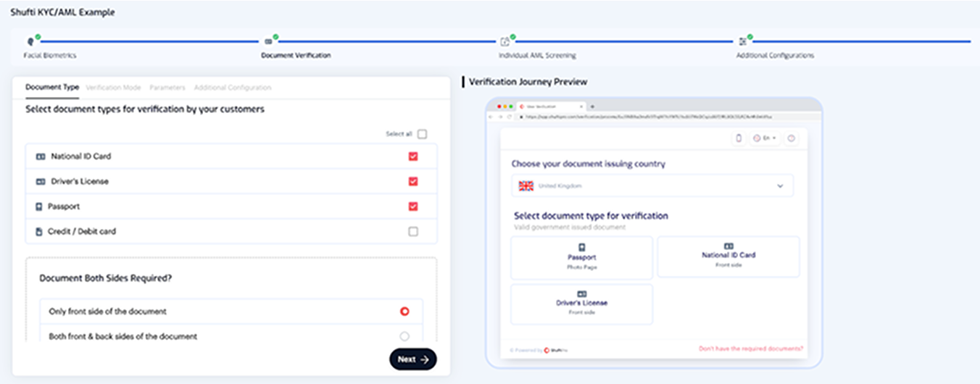Uncheck the Passport checkbox
The height and width of the screenshot is (384, 980).
pyautogui.click(x=413, y=206)
